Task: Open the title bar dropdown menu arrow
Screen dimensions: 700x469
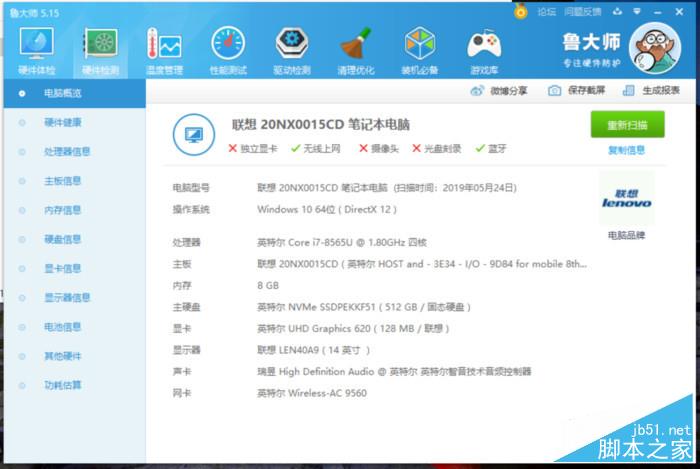Action: (637, 12)
